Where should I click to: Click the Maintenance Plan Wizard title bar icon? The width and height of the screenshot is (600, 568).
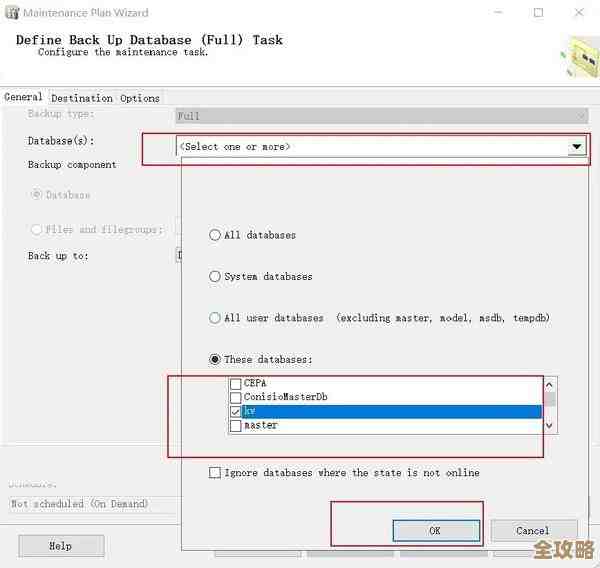pyautogui.click(x=12, y=13)
